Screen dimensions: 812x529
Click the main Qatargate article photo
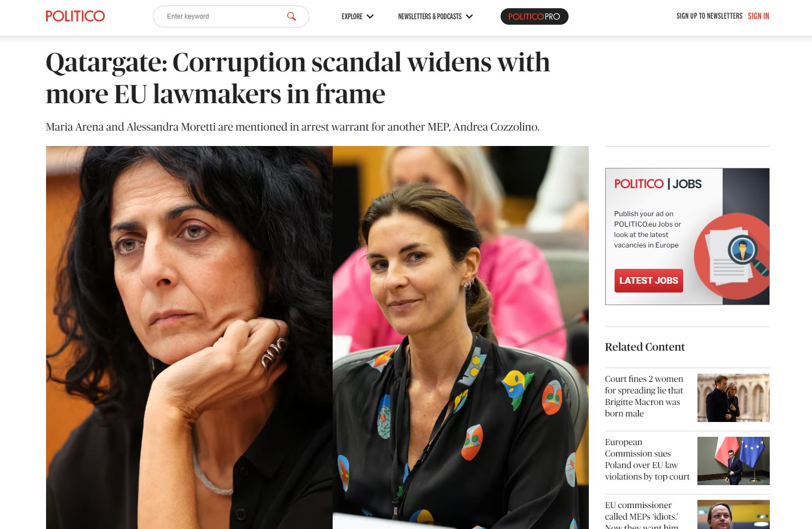tap(317, 337)
